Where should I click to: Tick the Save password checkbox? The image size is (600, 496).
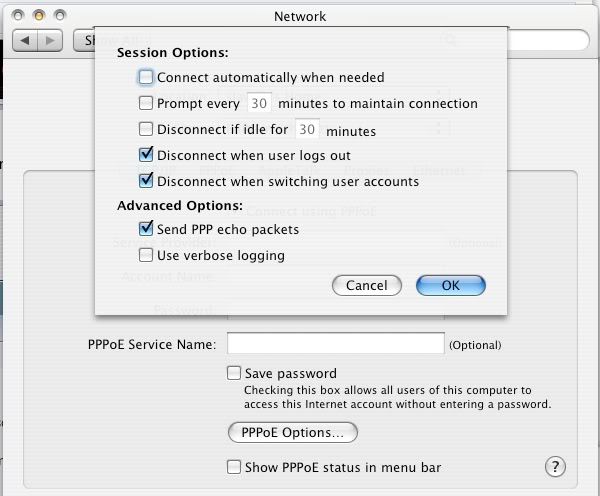coord(234,373)
